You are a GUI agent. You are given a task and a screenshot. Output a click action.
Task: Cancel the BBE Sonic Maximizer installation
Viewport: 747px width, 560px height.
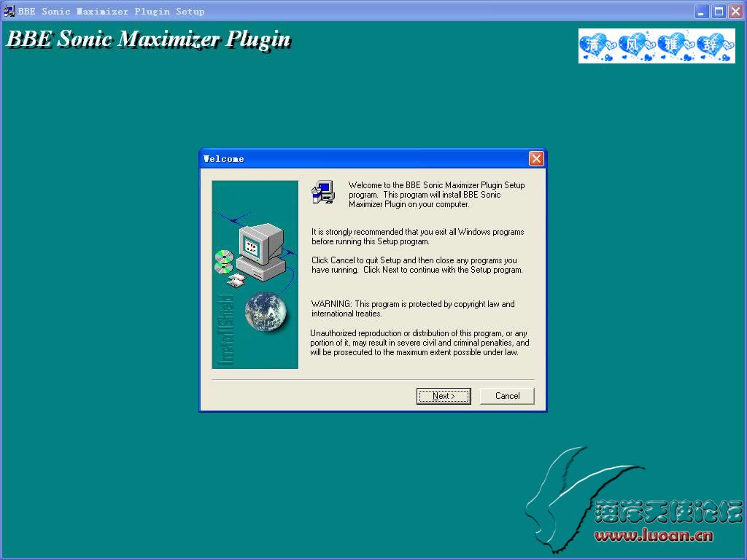tap(507, 396)
